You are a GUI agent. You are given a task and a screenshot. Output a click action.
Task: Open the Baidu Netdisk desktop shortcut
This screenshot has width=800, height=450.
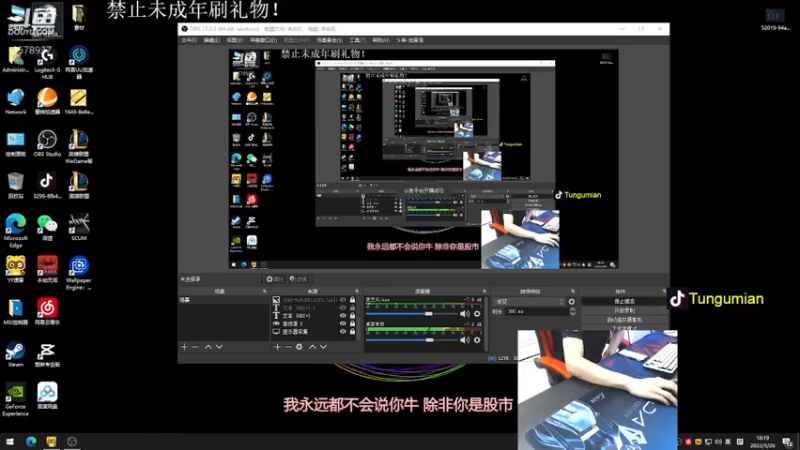tap(47, 396)
